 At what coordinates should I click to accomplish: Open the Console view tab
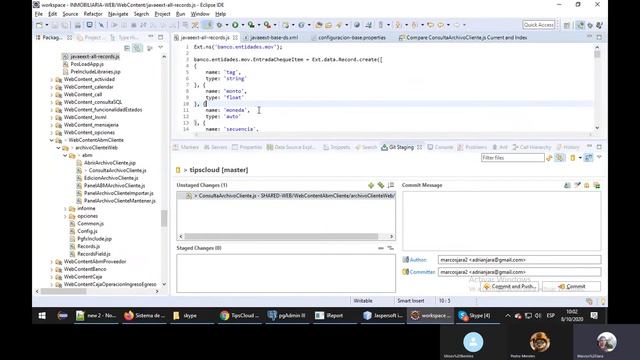[440, 147]
